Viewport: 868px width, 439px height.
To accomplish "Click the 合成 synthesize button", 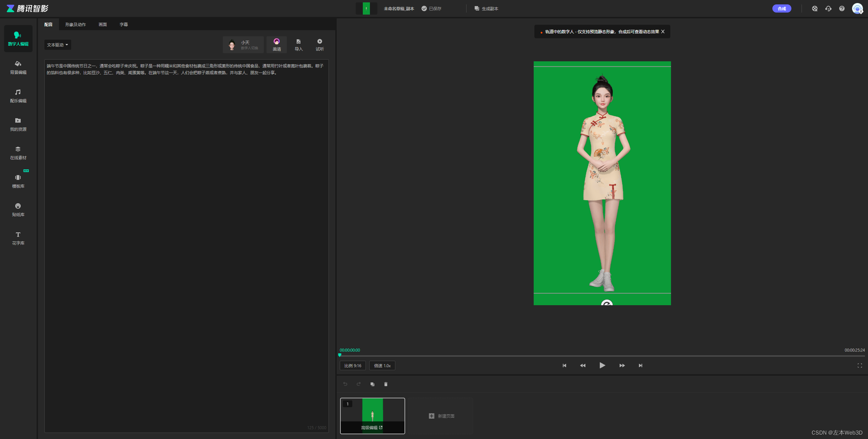I will [782, 8].
